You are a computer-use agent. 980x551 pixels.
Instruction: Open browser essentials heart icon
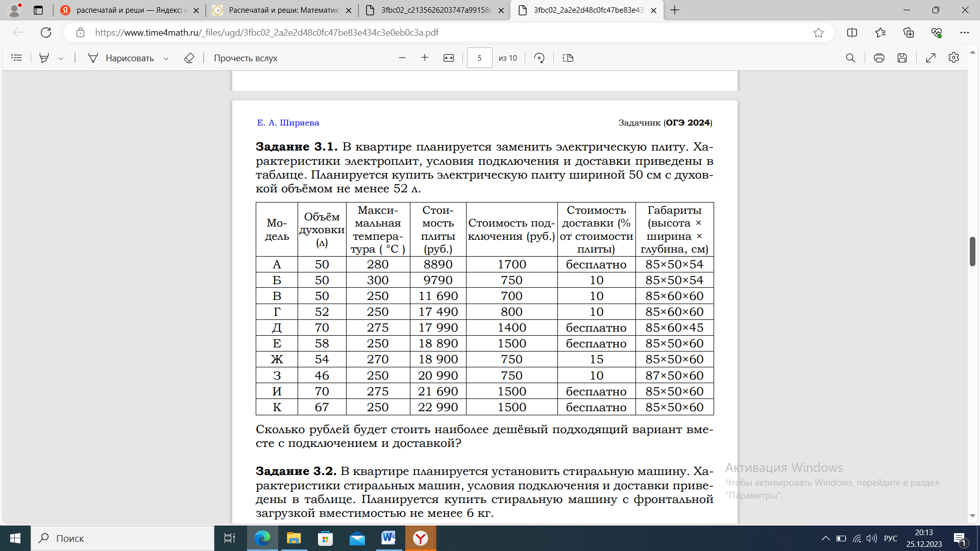tap(937, 33)
